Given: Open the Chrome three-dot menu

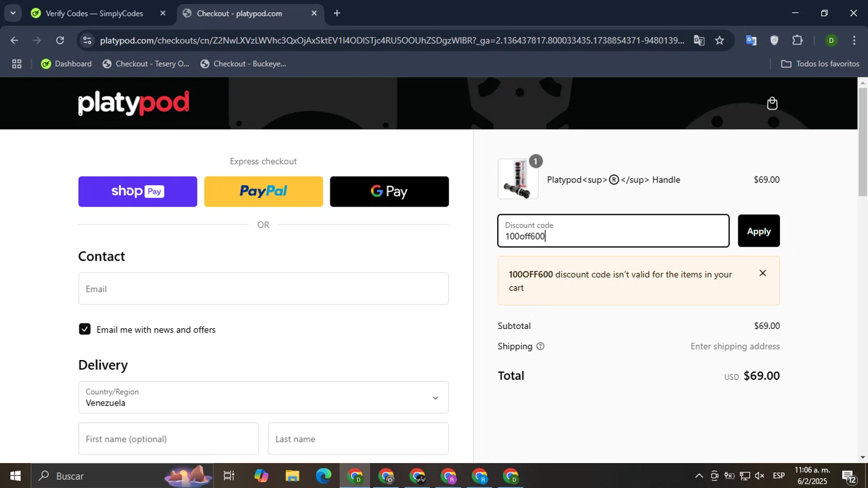Looking at the screenshot, I should coord(854,41).
